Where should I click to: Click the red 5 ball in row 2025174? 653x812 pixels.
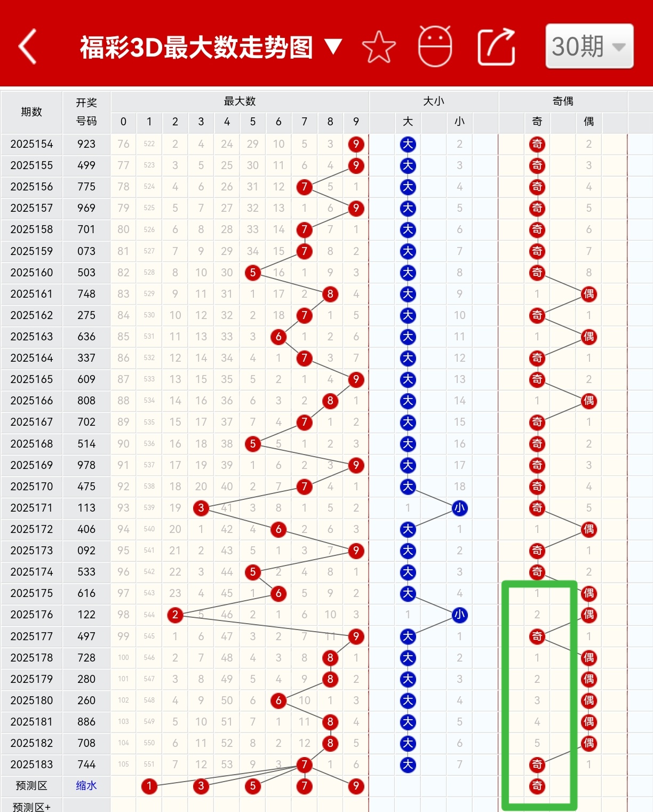click(253, 572)
